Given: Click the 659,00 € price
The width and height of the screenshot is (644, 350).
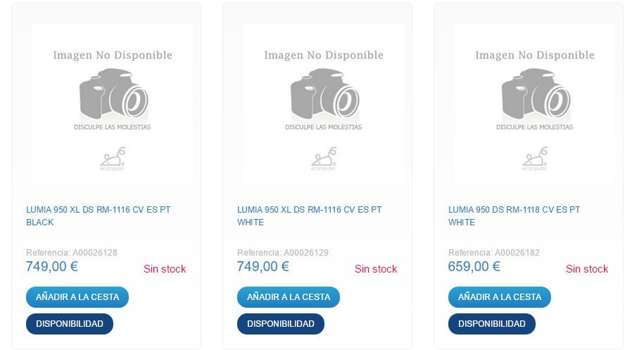Looking at the screenshot, I should (474, 267).
